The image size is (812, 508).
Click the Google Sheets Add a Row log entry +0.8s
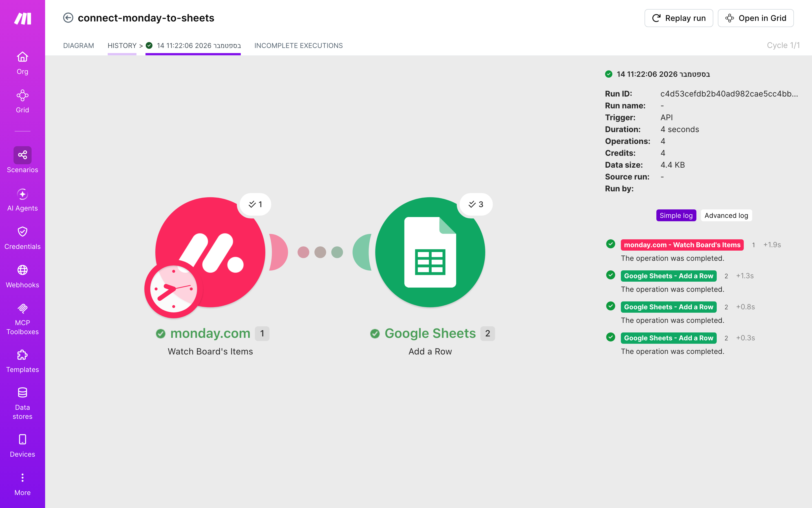click(x=669, y=307)
